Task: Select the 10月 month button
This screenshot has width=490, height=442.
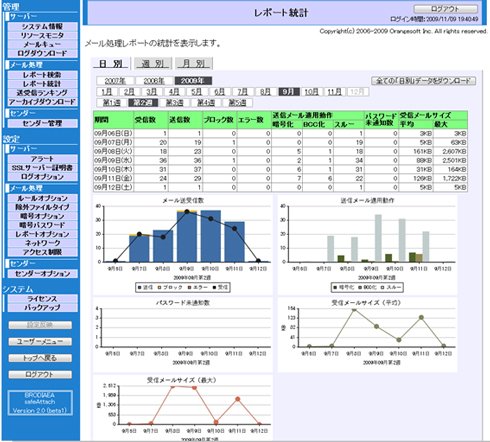Action: tap(312, 92)
